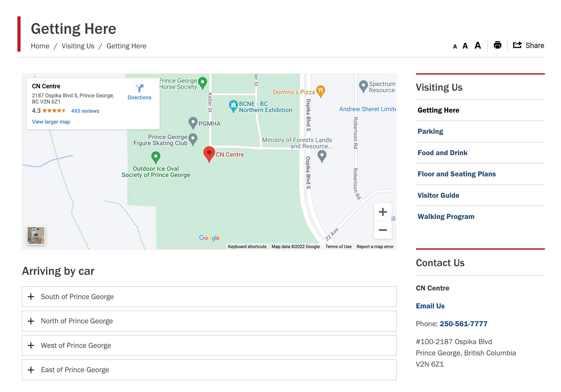Screen dimensions: 561x392
Task: Click the Outdoor Ice Oval green pin
Action: 156,158
